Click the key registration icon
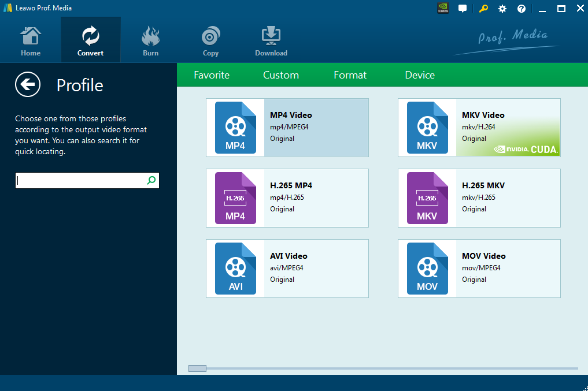 [483, 9]
